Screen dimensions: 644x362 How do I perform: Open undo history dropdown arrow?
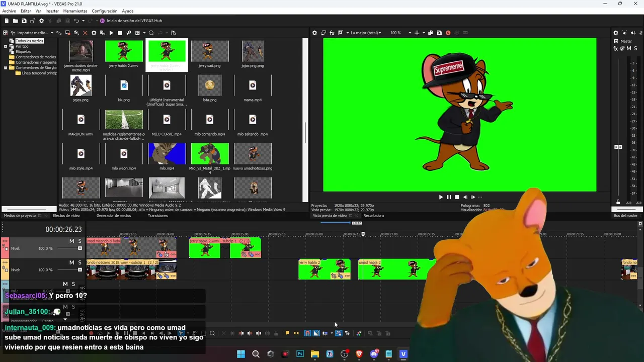(83, 21)
